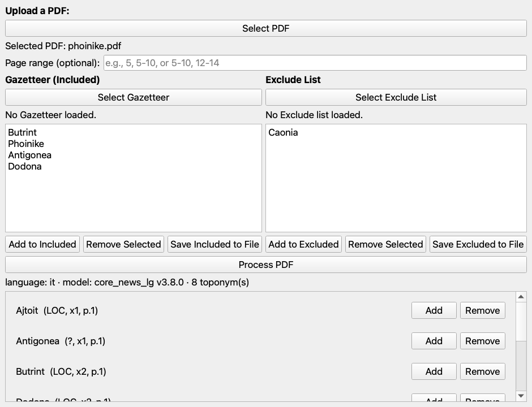The image size is (532, 407).
Task: Click Add to Included
Action: pyautogui.click(x=42, y=244)
